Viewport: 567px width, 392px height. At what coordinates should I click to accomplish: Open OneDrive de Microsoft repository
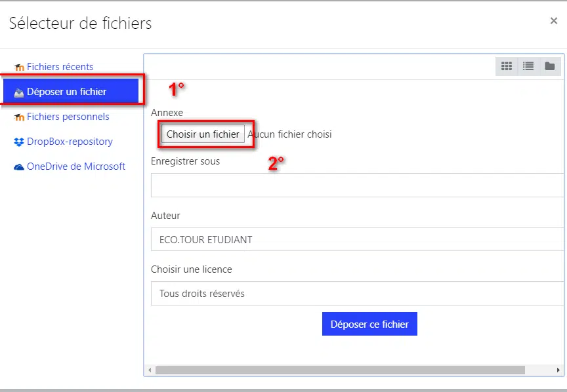pyautogui.click(x=76, y=167)
